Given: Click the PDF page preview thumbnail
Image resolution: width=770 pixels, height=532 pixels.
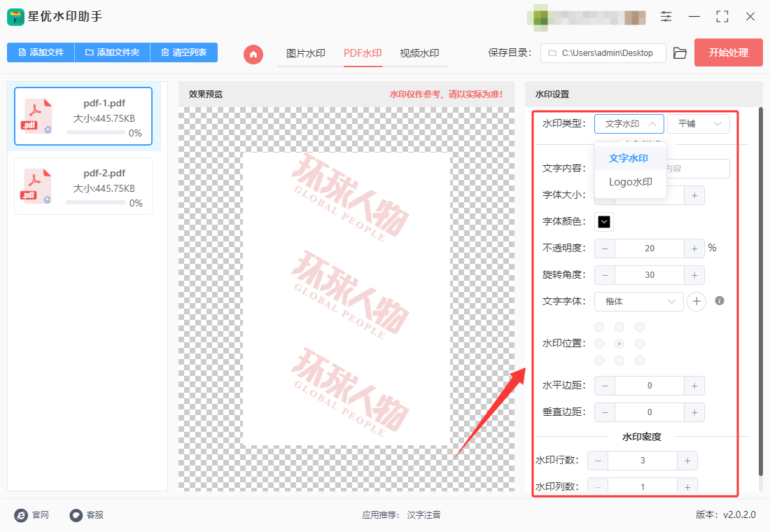Looking at the screenshot, I should point(346,299).
